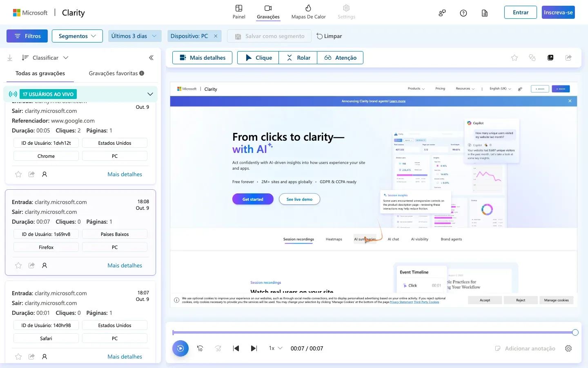588x368 pixels.
Task: Click the info icon beside Gravações favoritas
Action: (x=142, y=73)
